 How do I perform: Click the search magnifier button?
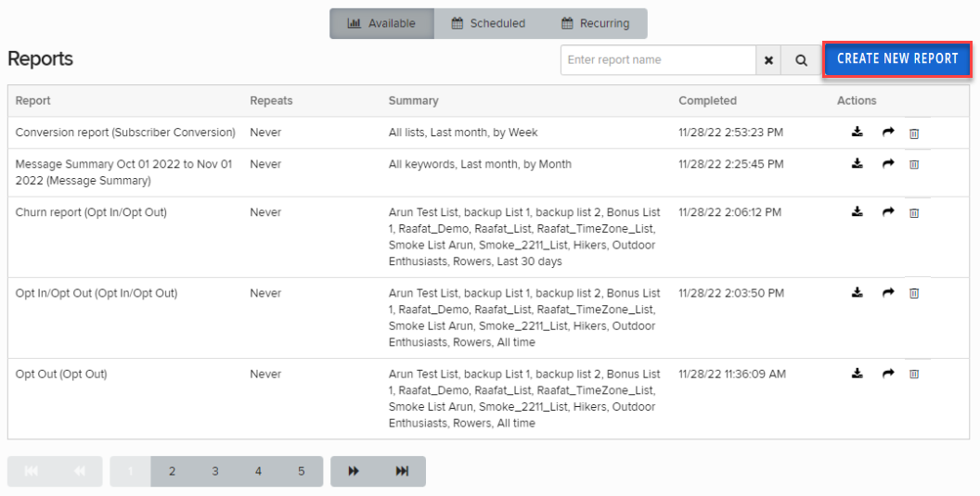[801, 60]
